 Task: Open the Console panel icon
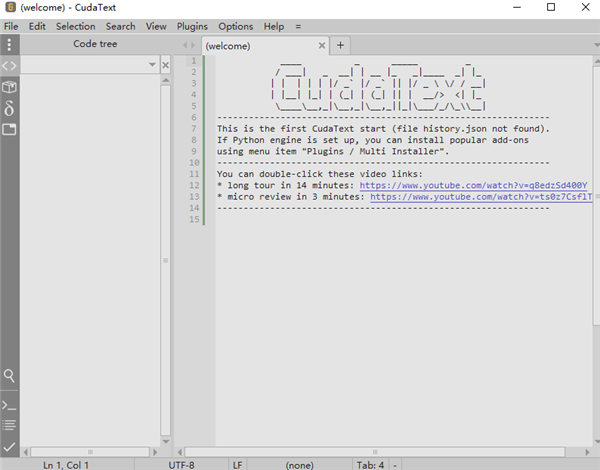coord(9,405)
